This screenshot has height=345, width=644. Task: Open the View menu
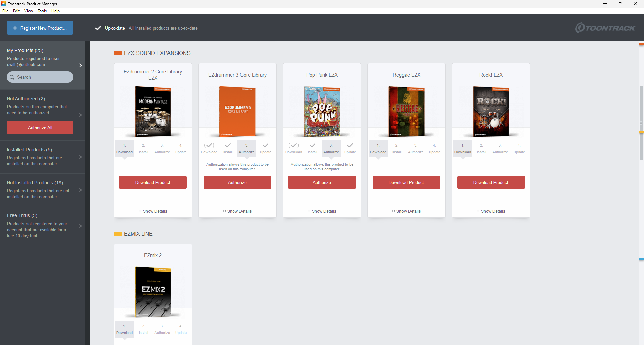tap(29, 11)
